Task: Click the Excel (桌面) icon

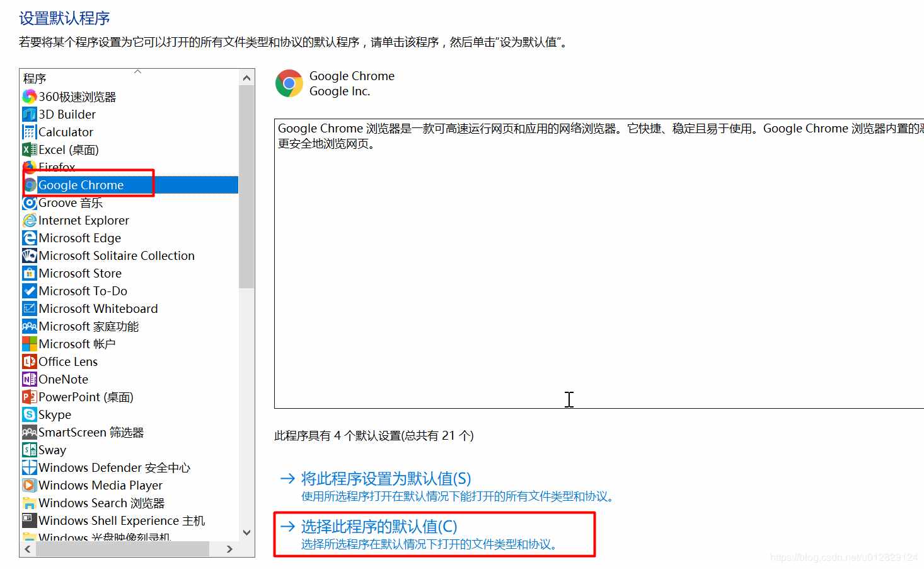Action: [x=29, y=150]
